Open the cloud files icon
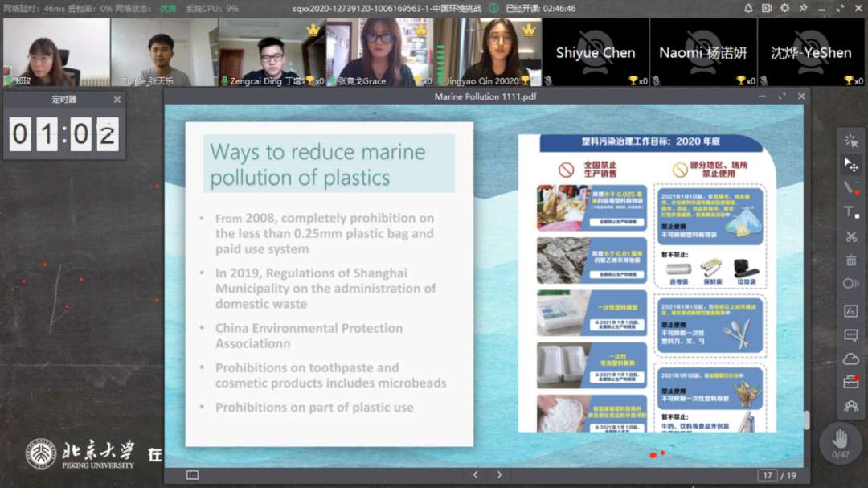 coord(850,359)
